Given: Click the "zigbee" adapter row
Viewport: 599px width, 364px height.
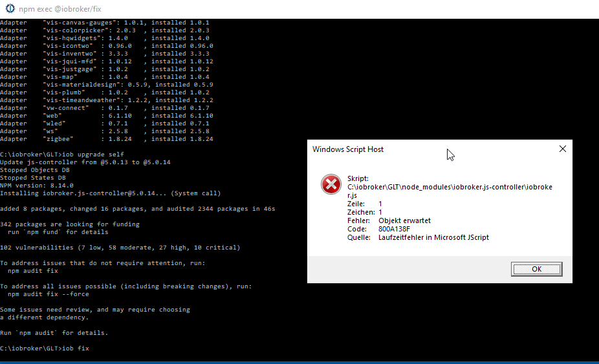Looking at the screenshot, I should point(107,139).
